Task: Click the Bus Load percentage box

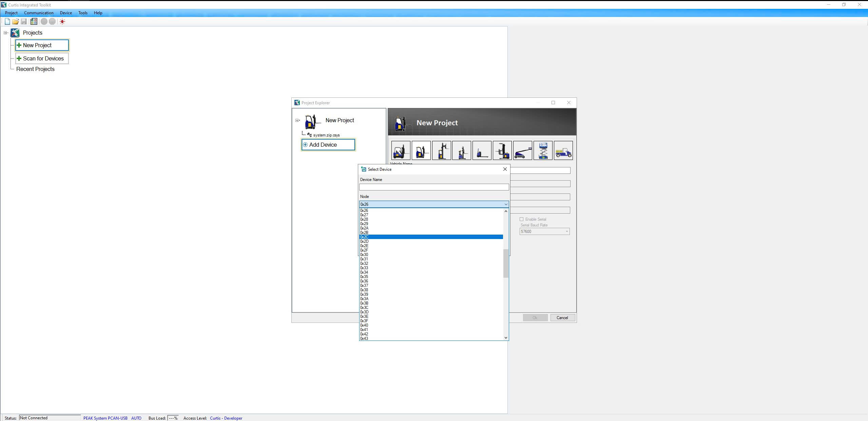Action: [x=173, y=418]
